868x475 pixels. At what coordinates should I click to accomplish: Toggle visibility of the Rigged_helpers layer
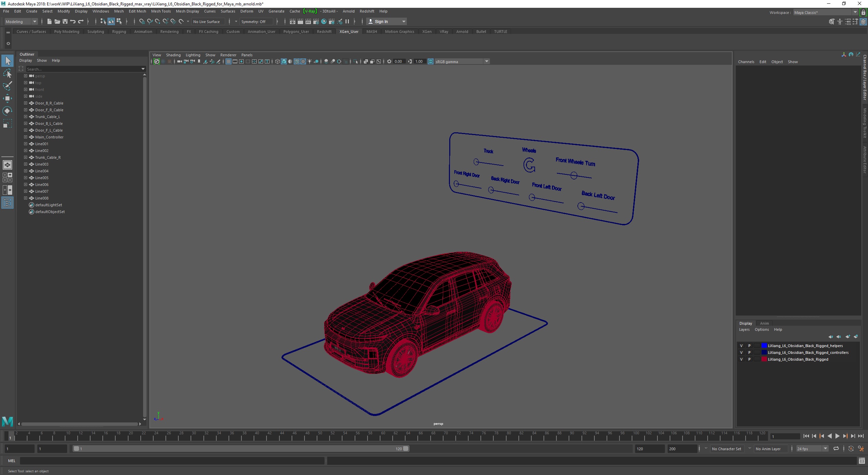pyautogui.click(x=741, y=346)
